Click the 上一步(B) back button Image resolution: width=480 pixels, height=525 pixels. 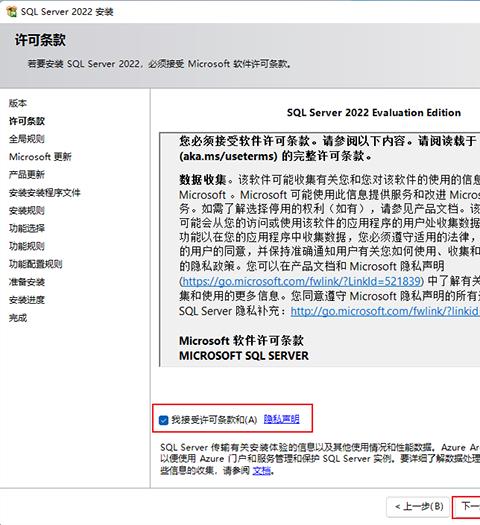418,507
